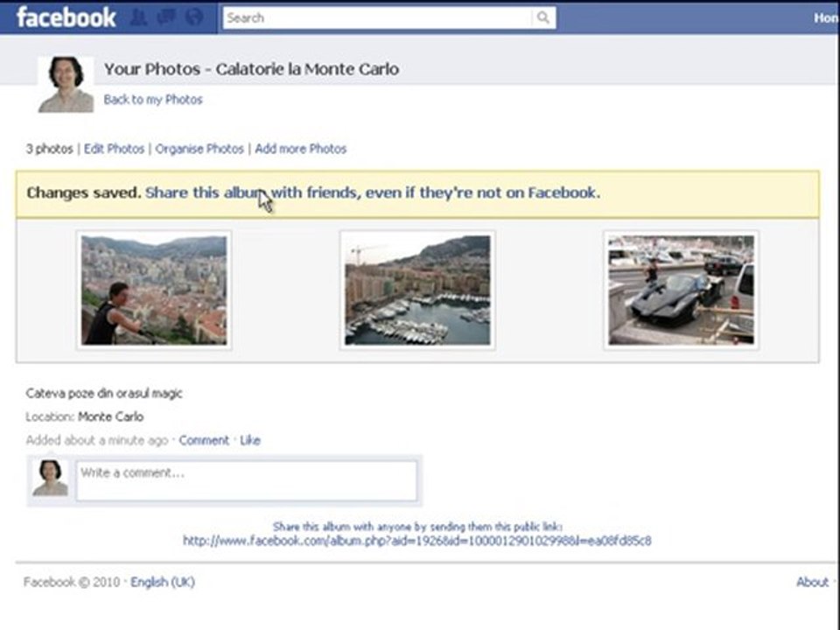This screenshot has height=630, width=840.
Task: Open the black sports car photo
Action: coord(681,290)
